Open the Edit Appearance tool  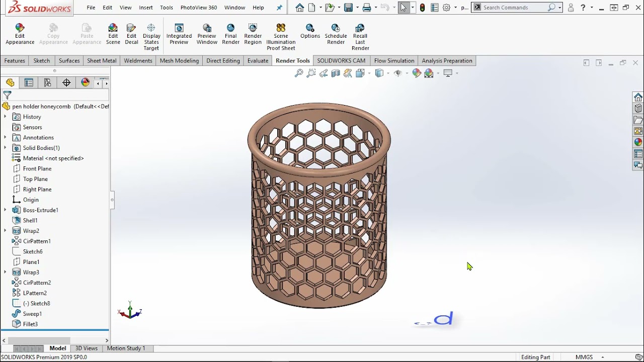click(20, 34)
